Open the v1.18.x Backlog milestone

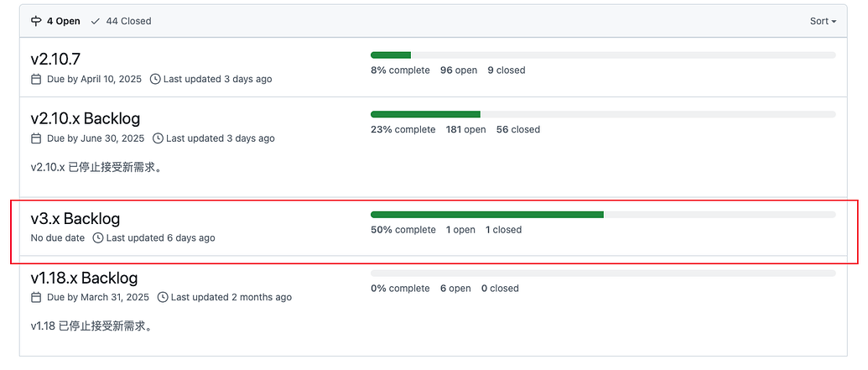(84, 278)
